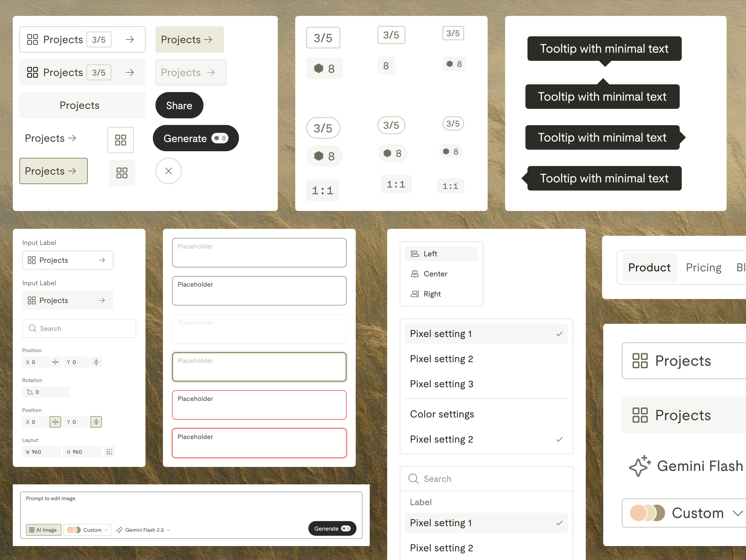Click the highlighted vertical center align icon
The height and width of the screenshot is (560, 746).
96,422
